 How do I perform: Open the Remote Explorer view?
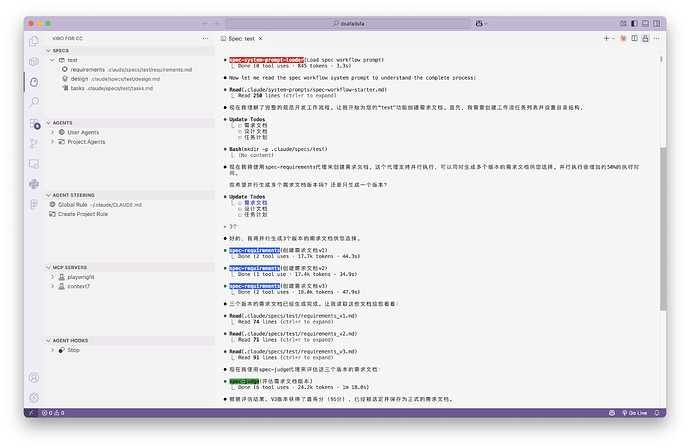click(34, 164)
